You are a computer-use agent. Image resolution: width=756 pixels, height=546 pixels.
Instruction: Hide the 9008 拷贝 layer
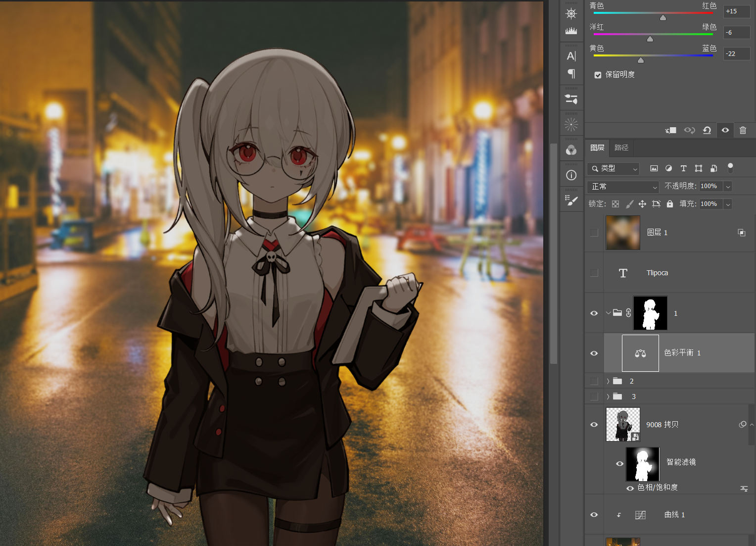click(x=594, y=425)
